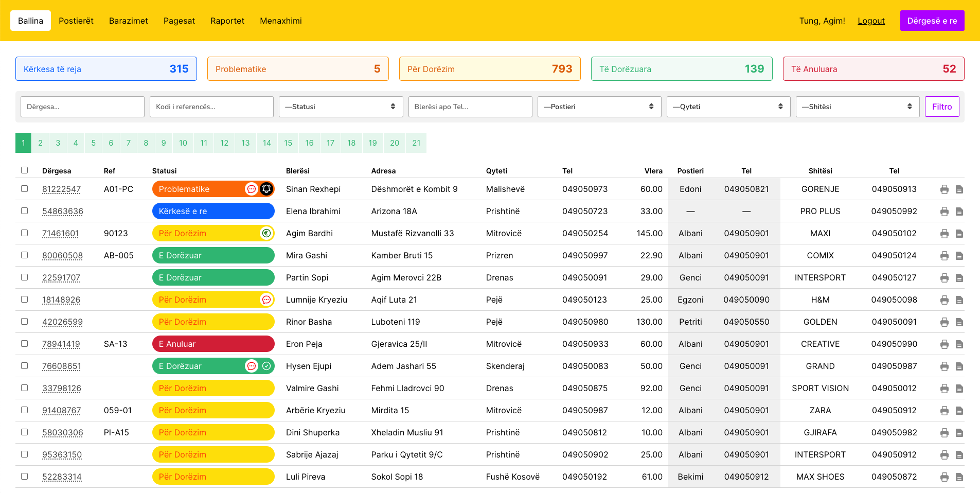This screenshot has height=493, width=980.
Task: Print the Sinan Rexhepi shipment
Action: point(945,189)
